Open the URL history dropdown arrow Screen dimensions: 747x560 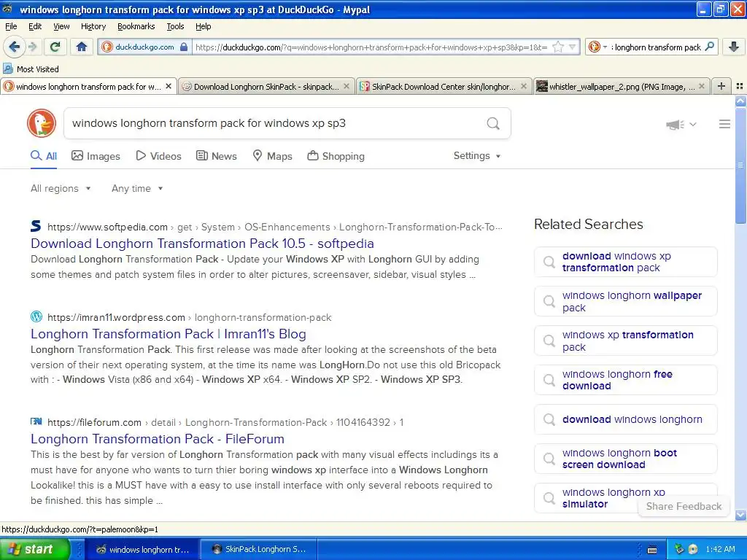tap(572, 47)
